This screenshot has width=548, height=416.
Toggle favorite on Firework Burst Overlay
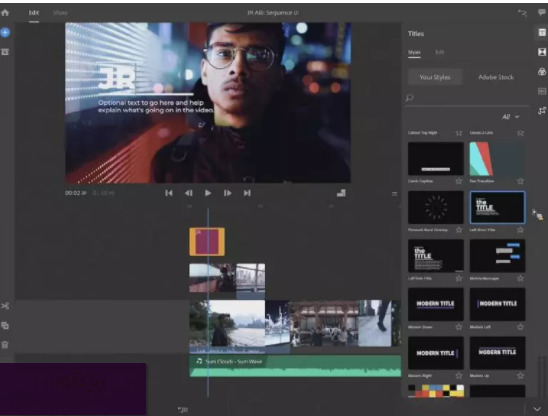point(459,230)
